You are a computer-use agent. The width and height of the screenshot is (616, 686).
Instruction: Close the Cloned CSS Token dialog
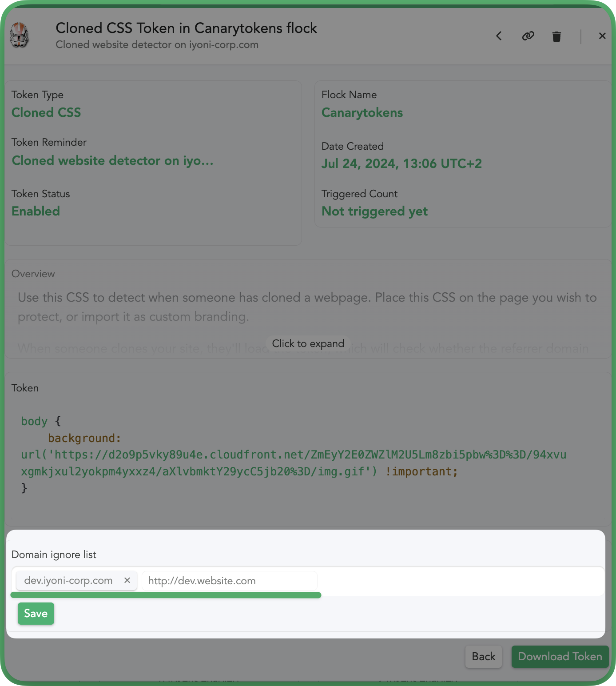602,36
